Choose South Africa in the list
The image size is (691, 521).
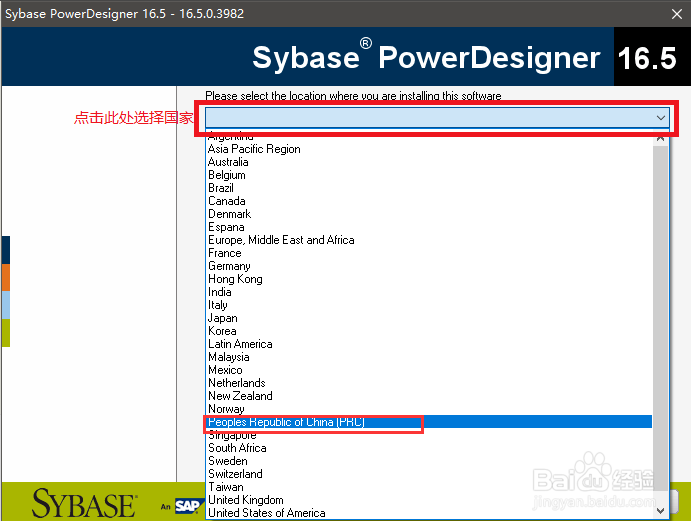tap(430, 448)
